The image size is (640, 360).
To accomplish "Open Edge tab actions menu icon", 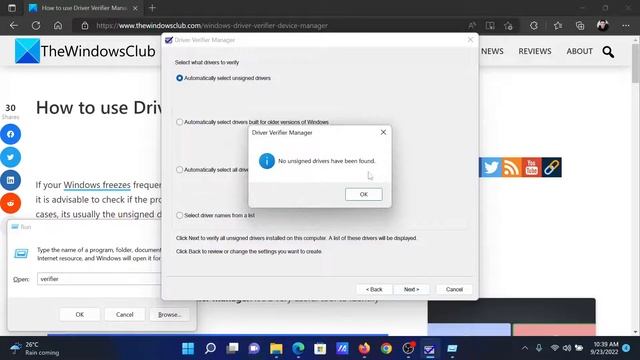I will 12,8.
